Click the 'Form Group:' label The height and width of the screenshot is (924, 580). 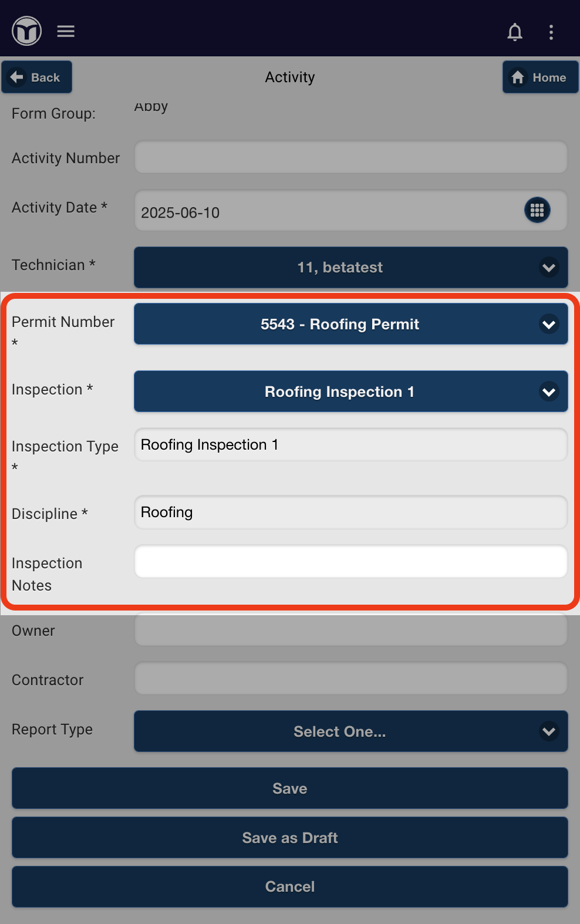click(x=53, y=113)
